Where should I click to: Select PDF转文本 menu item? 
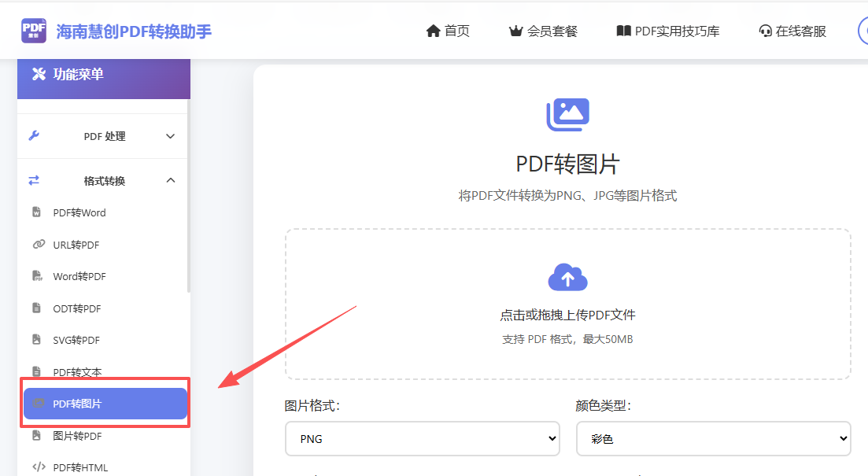tap(104, 372)
